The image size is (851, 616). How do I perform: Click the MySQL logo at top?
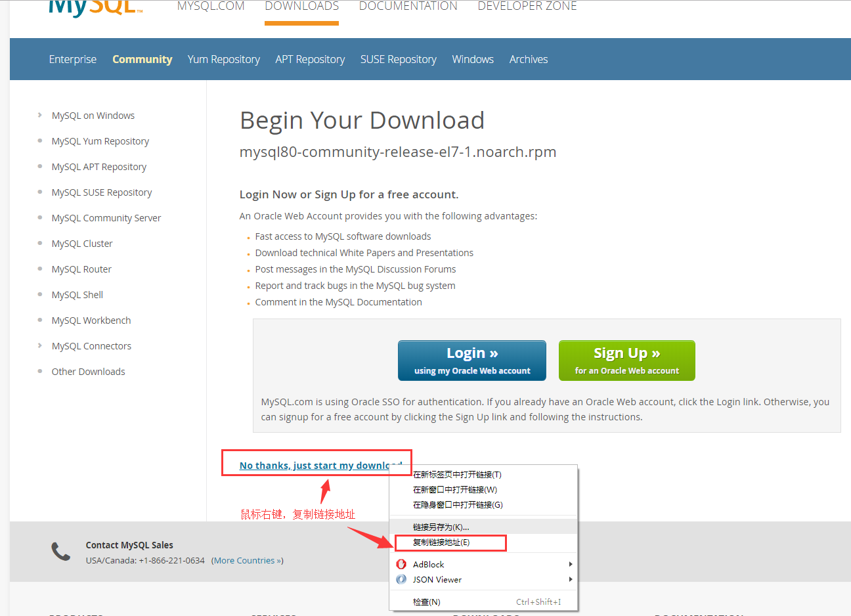pos(95,8)
